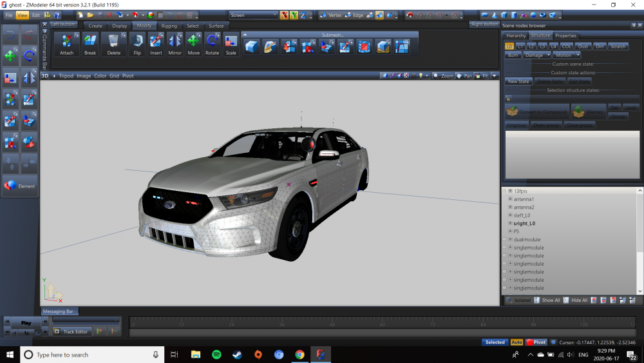Click the Element button in left sidebar
Viewport: 644px width, 363px height.
click(x=20, y=186)
